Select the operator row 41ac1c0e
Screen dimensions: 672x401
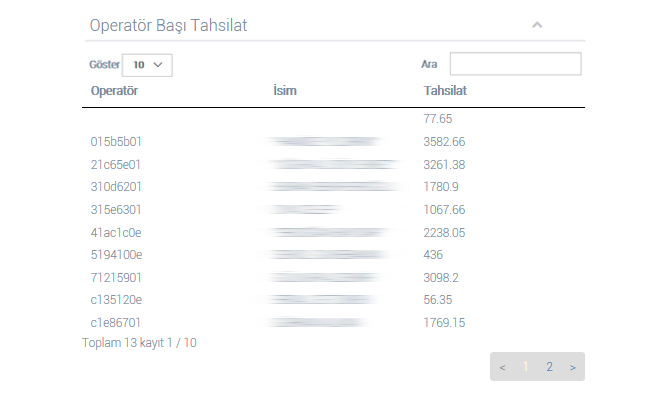[x=333, y=233]
